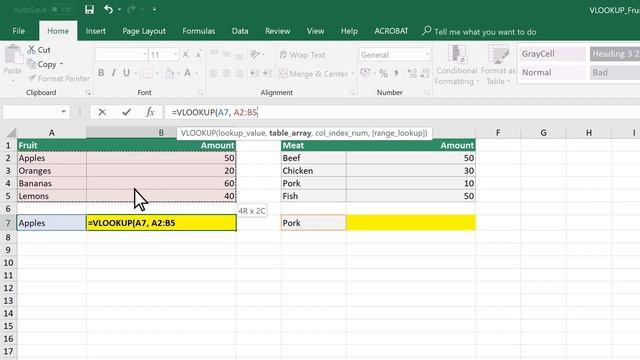Click the Tell me what you want to do box

pos(480,31)
